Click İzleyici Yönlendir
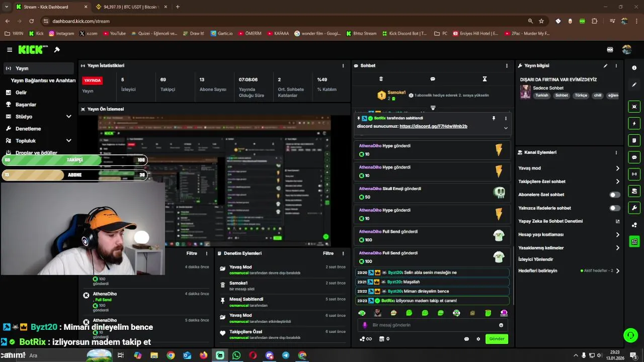 535,259
